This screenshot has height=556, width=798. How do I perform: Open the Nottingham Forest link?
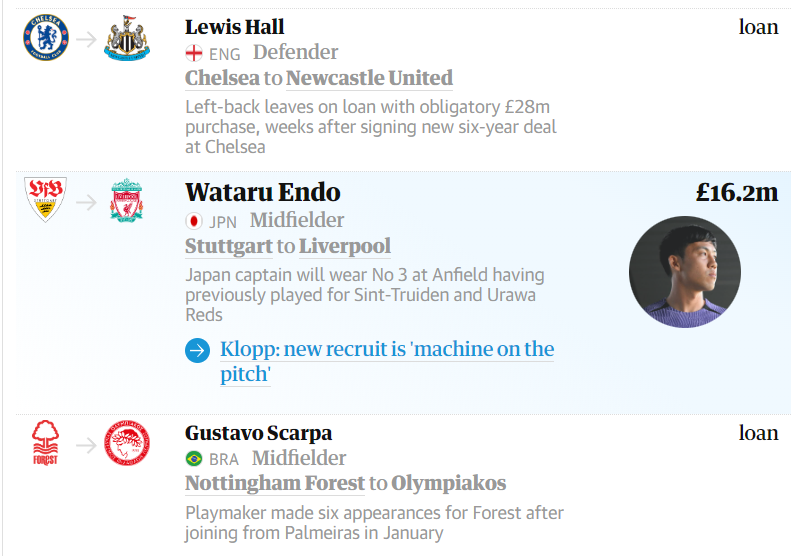(275, 483)
